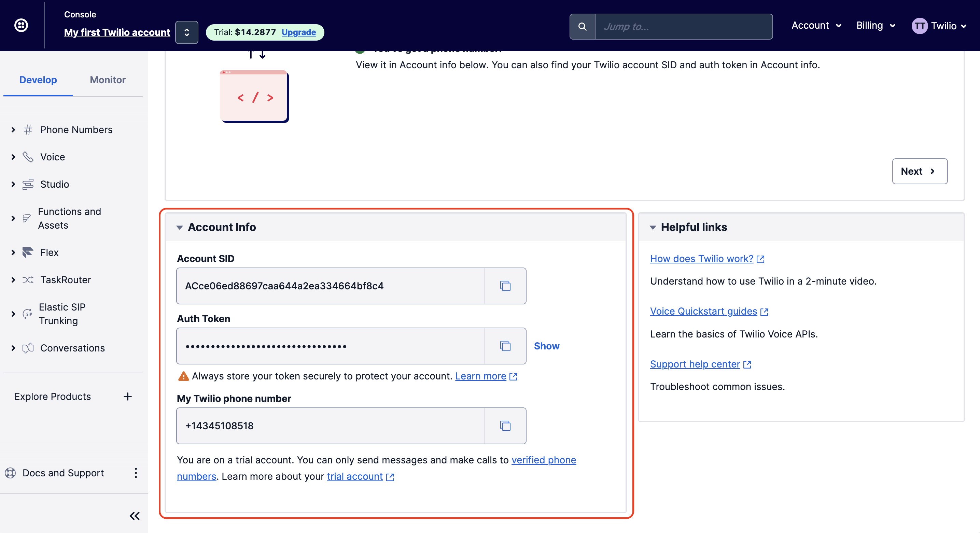Show the hidden Auth Token
This screenshot has height=533, width=980.
546,346
